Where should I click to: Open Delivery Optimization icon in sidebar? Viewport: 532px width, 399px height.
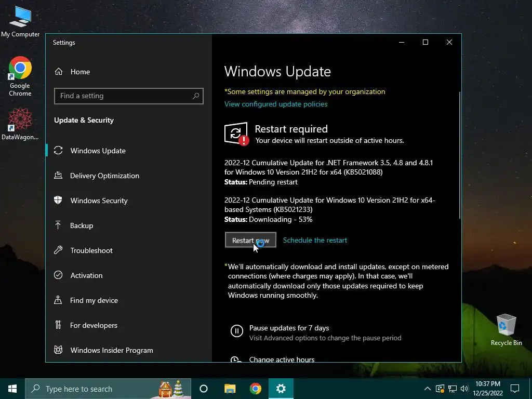click(58, 176)
